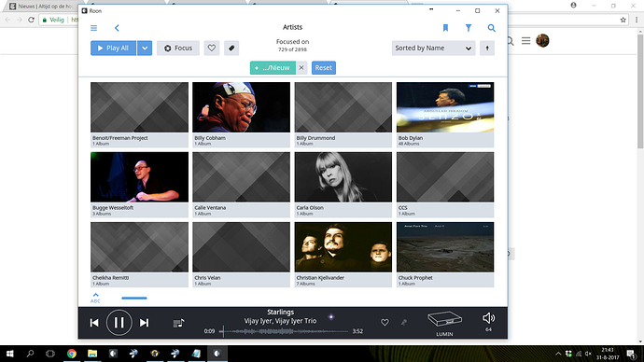Seek in the track waveform bar
Viewport: 644px width, 362px height.
(284, 331)
